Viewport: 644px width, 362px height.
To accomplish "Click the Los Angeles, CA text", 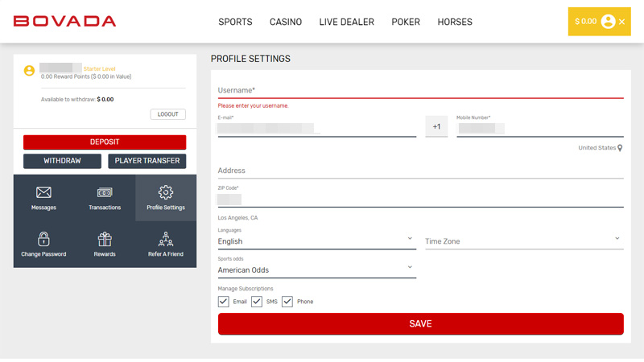I will tap(237, 218).
